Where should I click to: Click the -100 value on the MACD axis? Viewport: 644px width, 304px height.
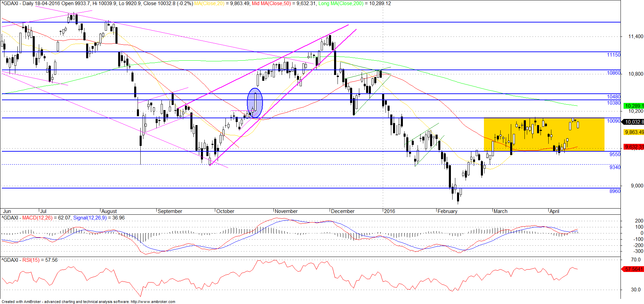(638, 239)
